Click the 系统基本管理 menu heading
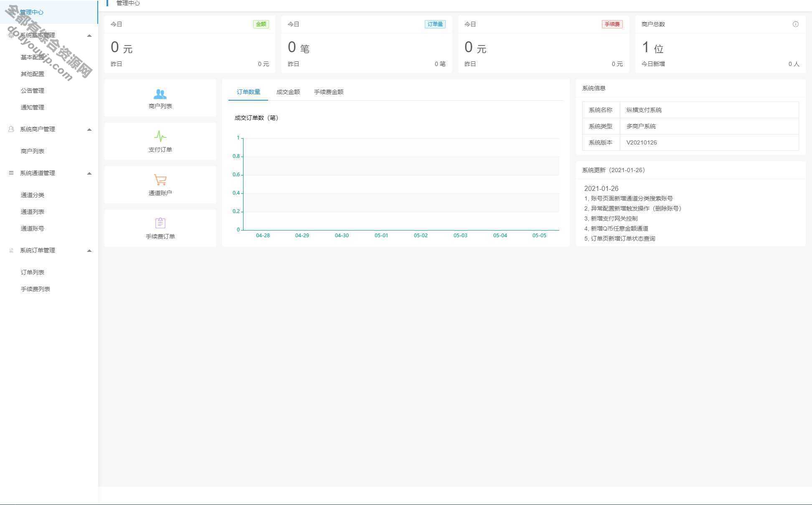This screenshot has height=505, width=812. click(38, 36)
